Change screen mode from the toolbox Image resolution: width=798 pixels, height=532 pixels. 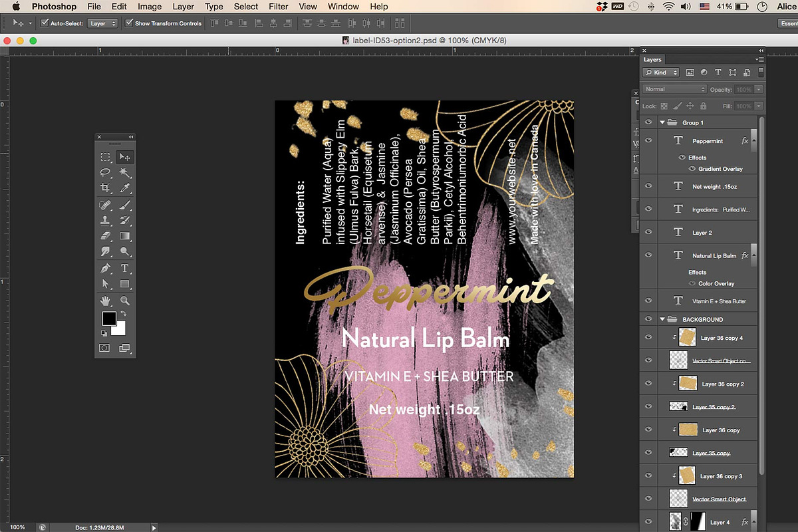coord(124,348)
